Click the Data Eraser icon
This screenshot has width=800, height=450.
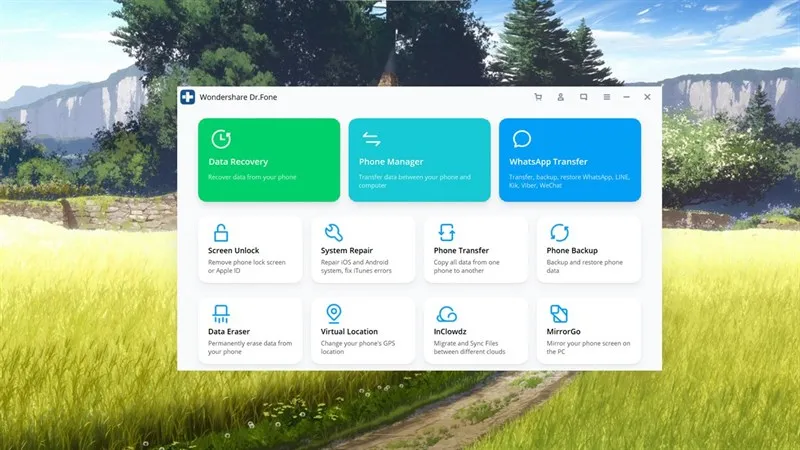pyautogui.click(x=221, y=314)
